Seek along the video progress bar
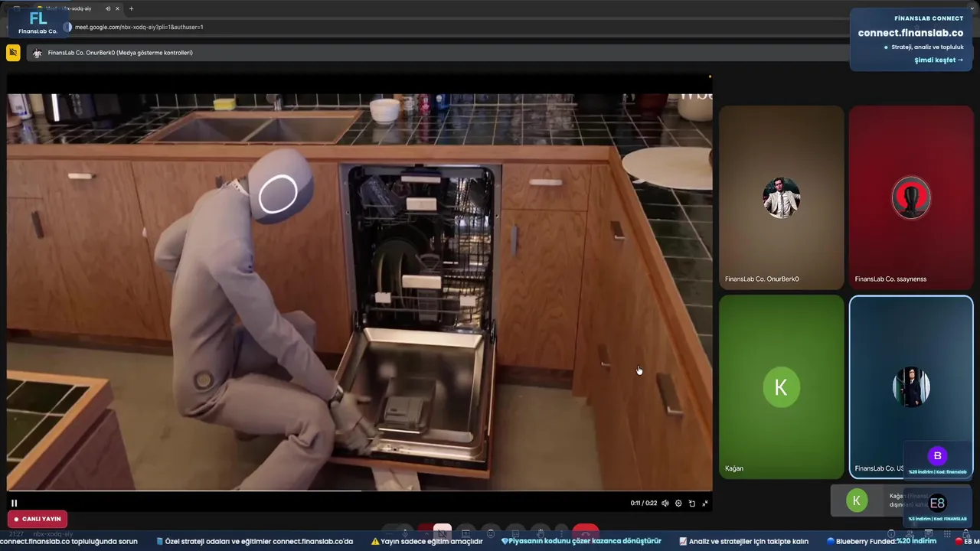980x551 pixels. point(360,491)
